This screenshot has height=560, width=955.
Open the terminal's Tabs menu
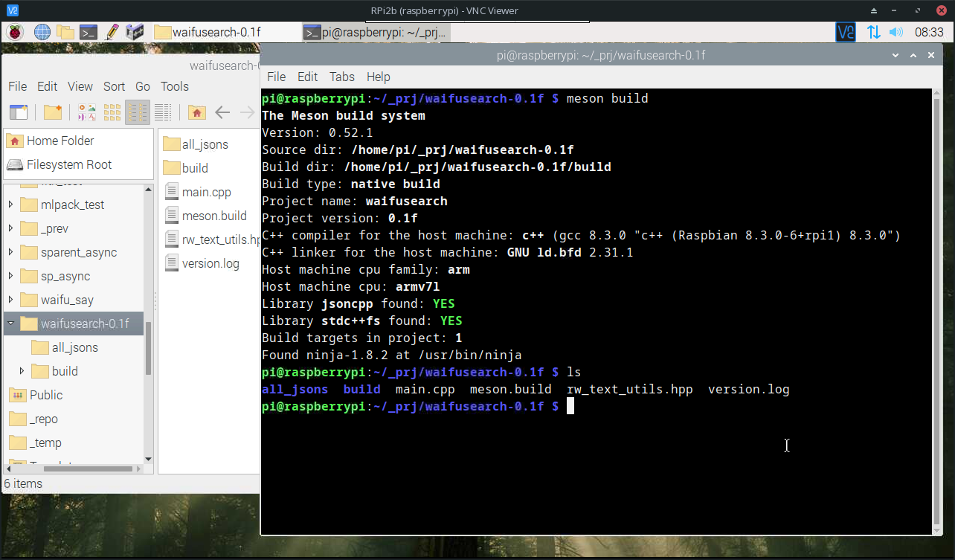pos(342,77)
